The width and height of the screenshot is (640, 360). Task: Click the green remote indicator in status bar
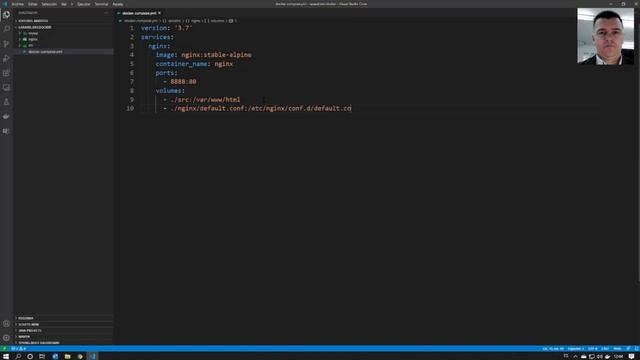click(4, 349)
